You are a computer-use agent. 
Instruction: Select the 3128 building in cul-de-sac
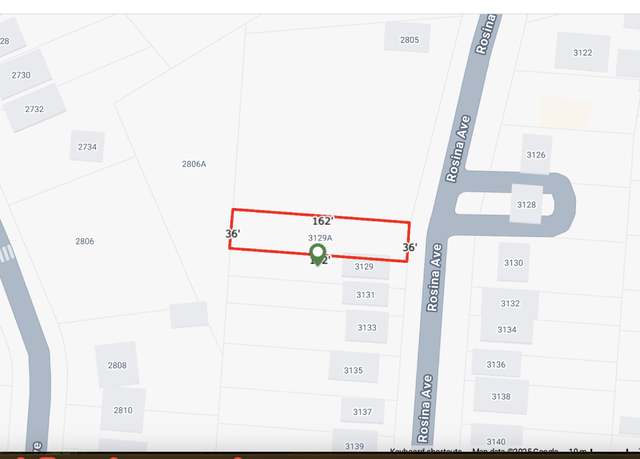click(527, 204)
